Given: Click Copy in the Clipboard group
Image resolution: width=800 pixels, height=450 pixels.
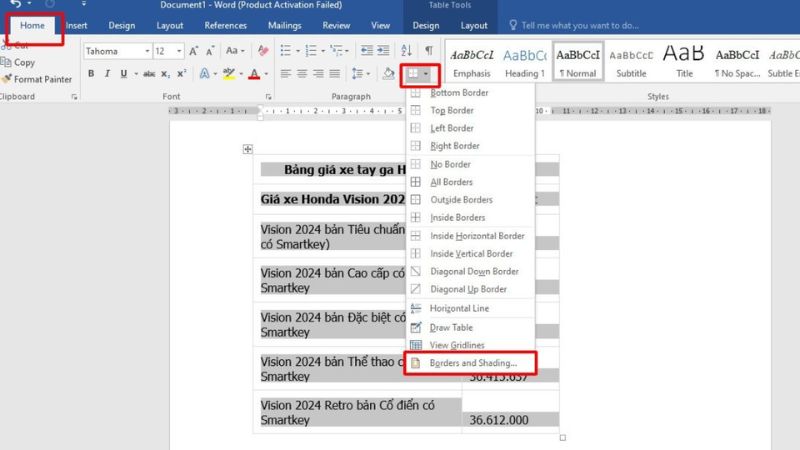Looking at the screenshot, I should click(24, 62).
